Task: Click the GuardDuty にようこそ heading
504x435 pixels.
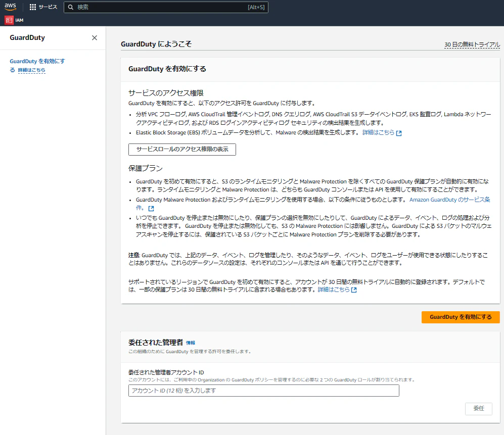Action: pyautogui.click(x=156, y=44)
